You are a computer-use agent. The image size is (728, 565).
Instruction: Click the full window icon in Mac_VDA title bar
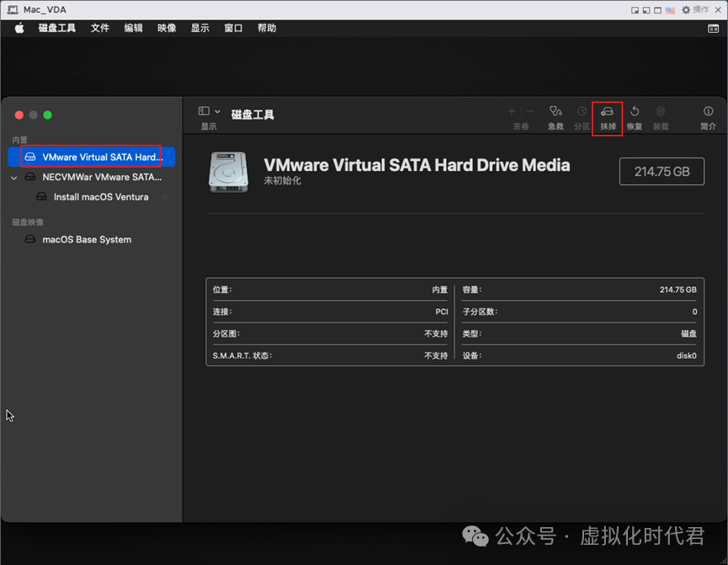[657, 10]
